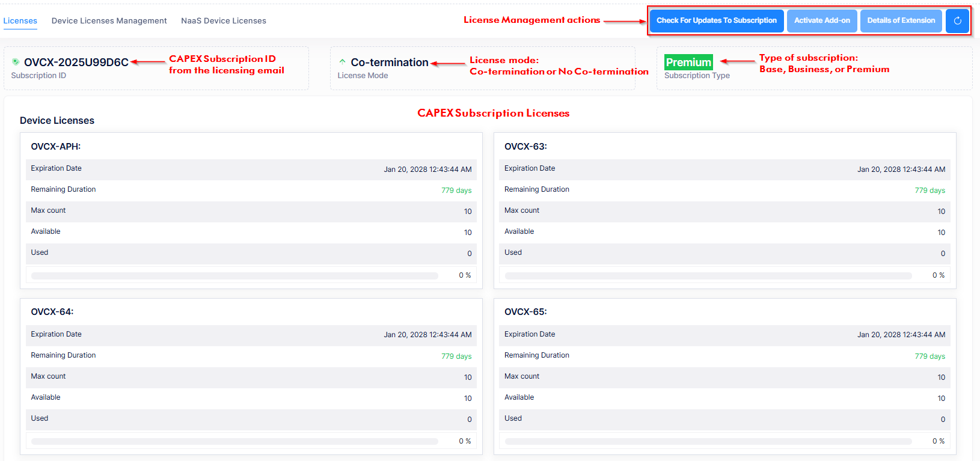The width and height of the screenshot is (980, 461).
Task: Click the OVCX-APH usage progress bar
Action: click(234, 276)
